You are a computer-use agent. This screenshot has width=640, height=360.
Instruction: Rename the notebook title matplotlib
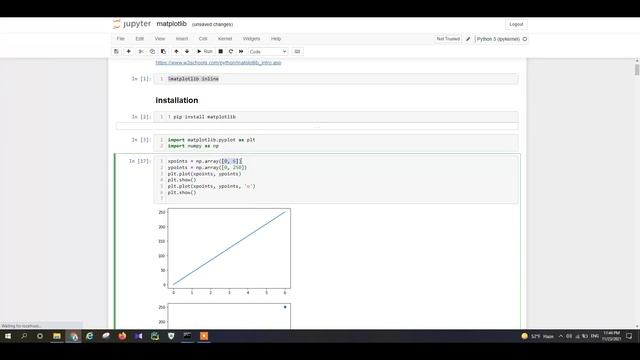pyautogui.click(x=171, y=24)
